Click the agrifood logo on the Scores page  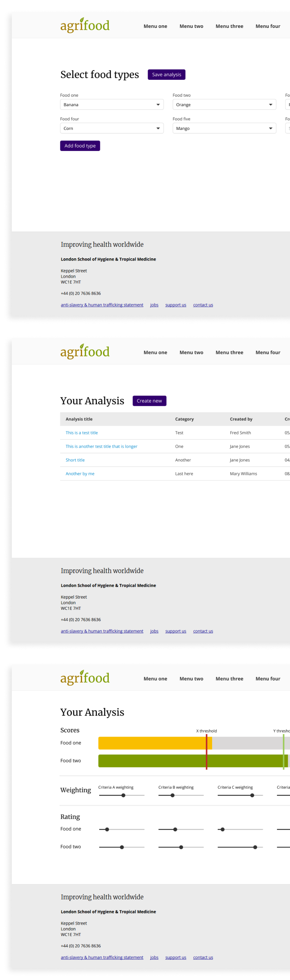click(x=85, y=678)
